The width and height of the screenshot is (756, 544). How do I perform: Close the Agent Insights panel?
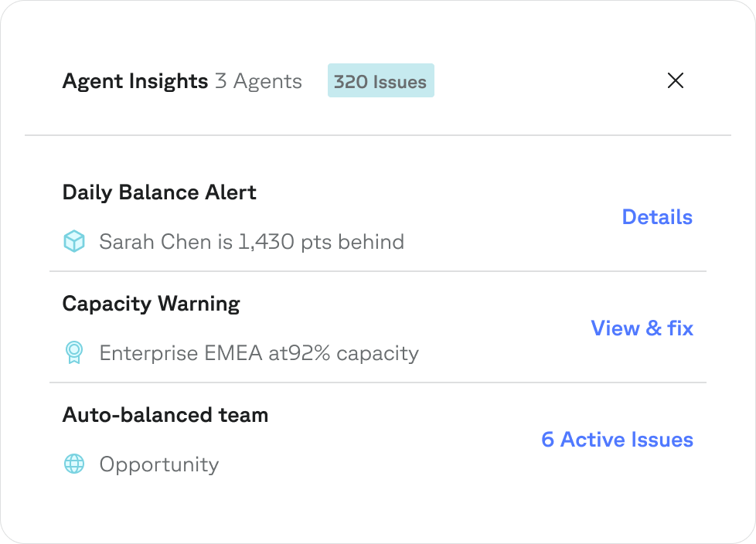676,80
